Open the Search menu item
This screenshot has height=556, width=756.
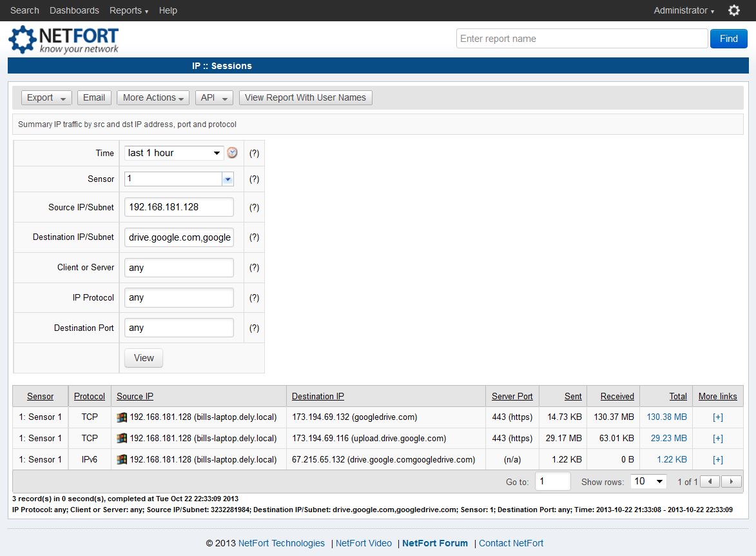(x=24, y=10)
